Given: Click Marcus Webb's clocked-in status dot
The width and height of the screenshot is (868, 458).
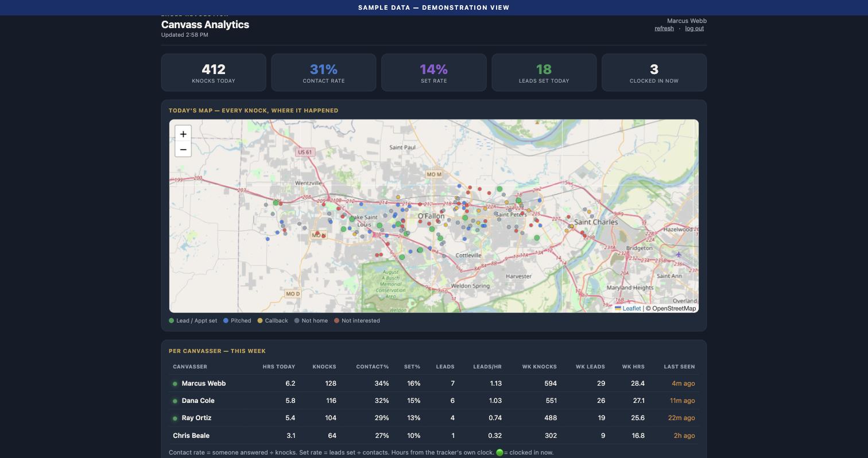Looking at the screenshot, I should point(175,384).
